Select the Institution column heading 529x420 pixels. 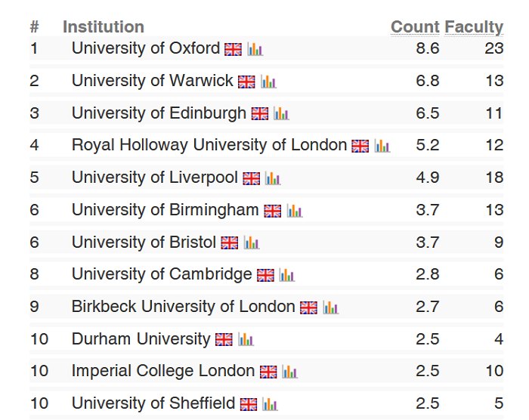(104, 27)
